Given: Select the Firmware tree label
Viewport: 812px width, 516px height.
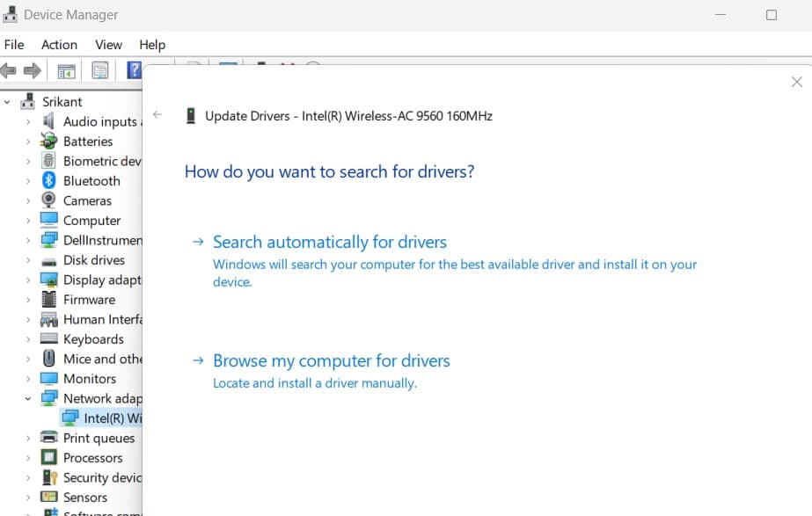Looking at the screenshot, I should [x=89, y=300].
